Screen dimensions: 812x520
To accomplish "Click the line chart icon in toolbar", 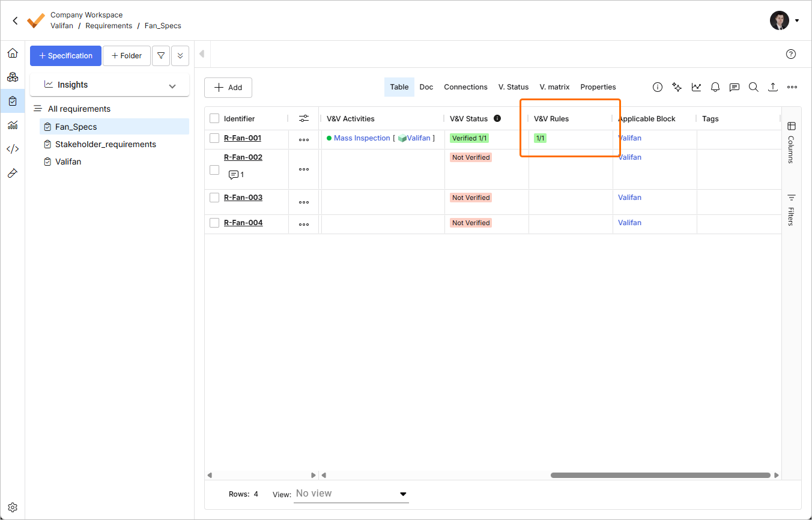I will click(x=696, y=87).
